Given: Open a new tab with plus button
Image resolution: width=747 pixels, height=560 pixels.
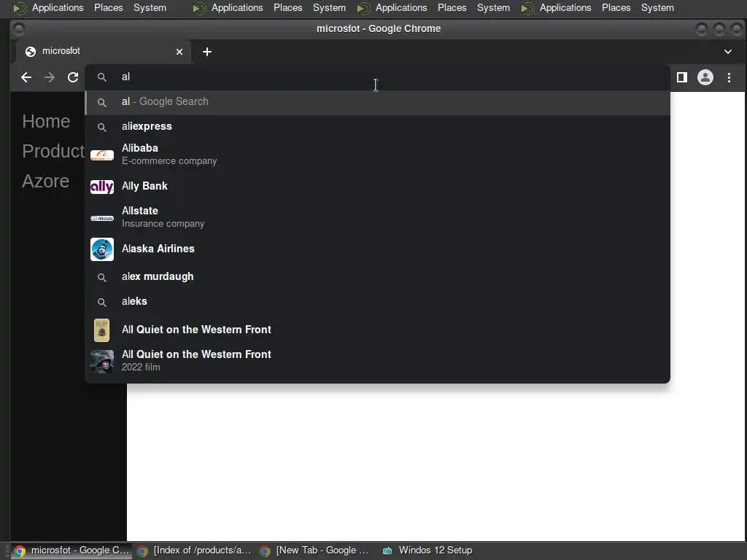Looking at the screenshot, I should pos(206,52).
